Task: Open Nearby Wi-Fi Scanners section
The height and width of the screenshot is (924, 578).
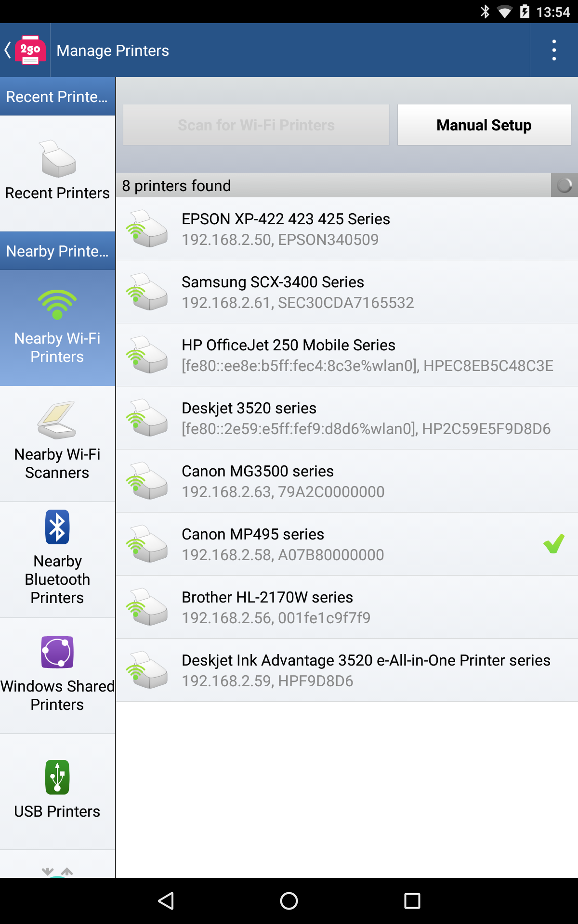Action: [57, 444]
